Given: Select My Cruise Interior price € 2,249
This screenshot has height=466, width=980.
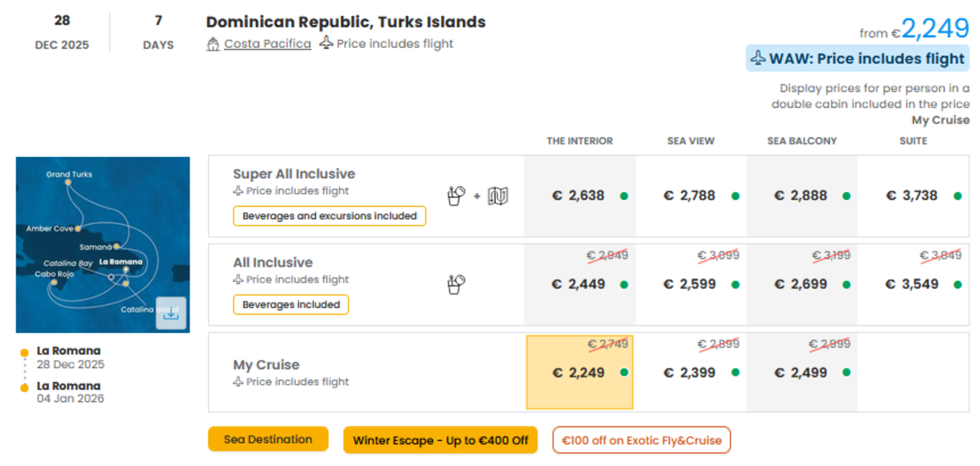Looking at the screenshot, I should [579, 372].
